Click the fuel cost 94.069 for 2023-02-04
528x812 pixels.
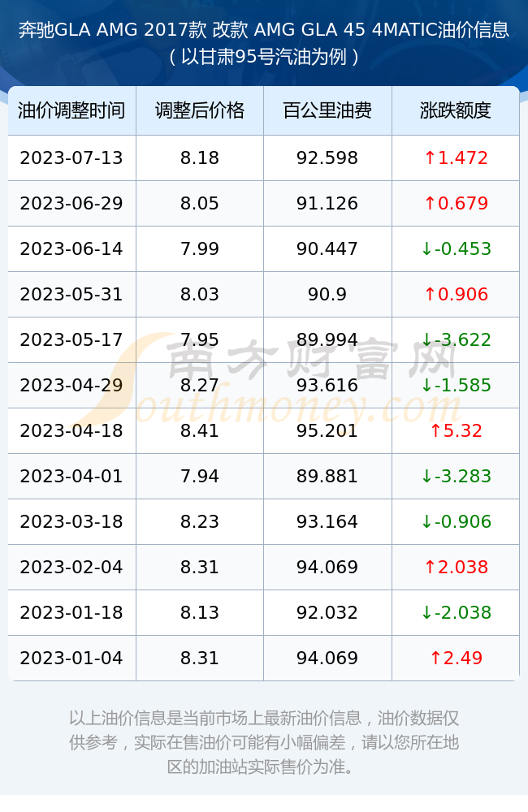coord(327,567)
